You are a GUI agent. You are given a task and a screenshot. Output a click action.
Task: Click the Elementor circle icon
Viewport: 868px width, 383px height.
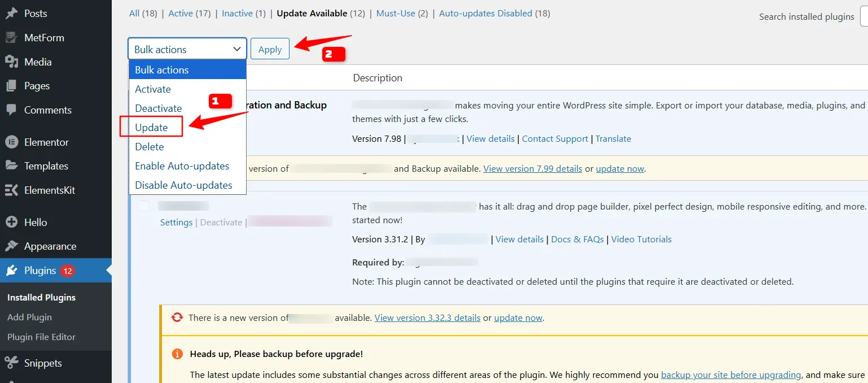pyautogui.click(x=11, y=142)
